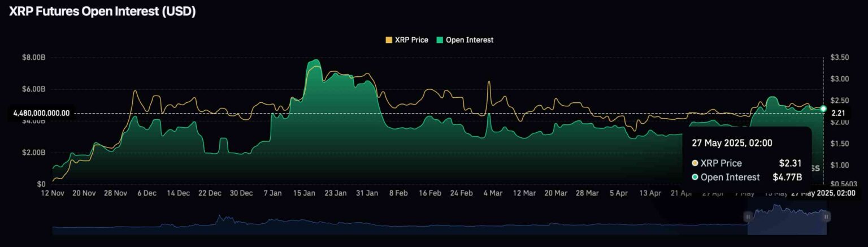The image size is (868, 247).
Task: Click the tooltip Open Interest value '$4.77B'
Action: (x=788, y=177)
